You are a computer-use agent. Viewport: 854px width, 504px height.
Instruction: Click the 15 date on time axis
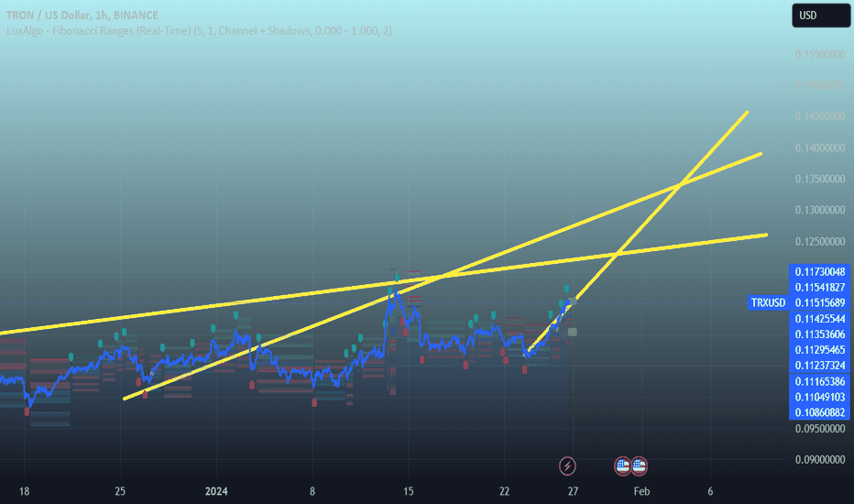tap(408, 491)
